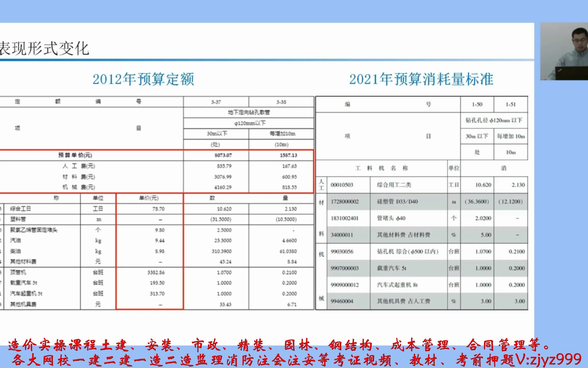Image resolution: width=588 pixels, height=368 pixels.
Task: Select consumption value 2.0200
Action: (483, 218)
